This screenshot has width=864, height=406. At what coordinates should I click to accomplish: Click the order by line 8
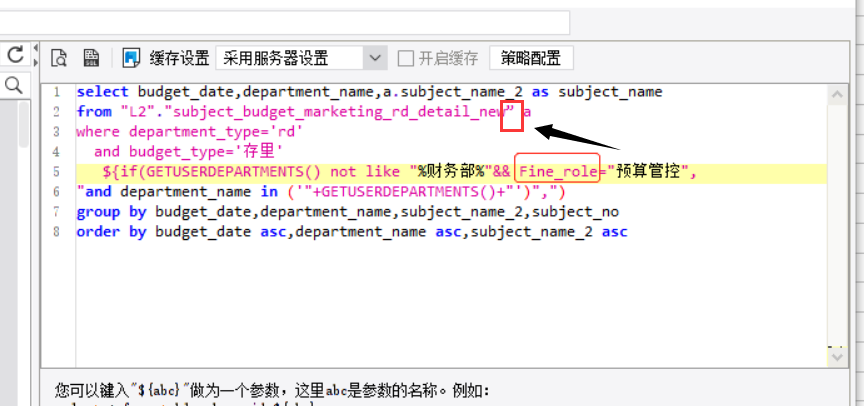coord(352,232)
